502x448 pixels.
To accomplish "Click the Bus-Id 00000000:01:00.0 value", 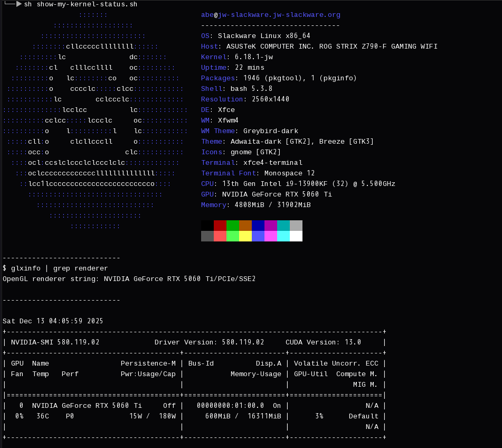I will [230, 406].
